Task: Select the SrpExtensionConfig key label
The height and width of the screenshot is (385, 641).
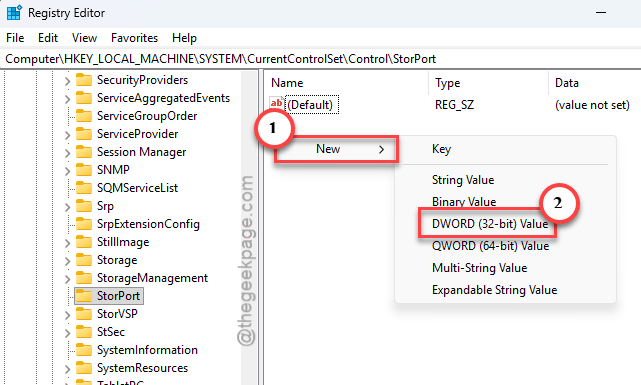Action: coord(148,224)
